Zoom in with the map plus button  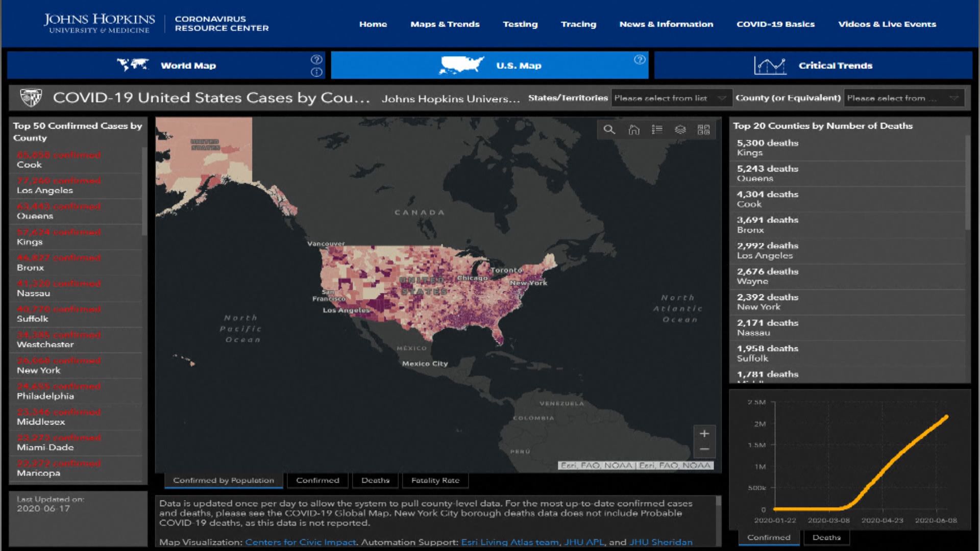[x=704, y=434]
